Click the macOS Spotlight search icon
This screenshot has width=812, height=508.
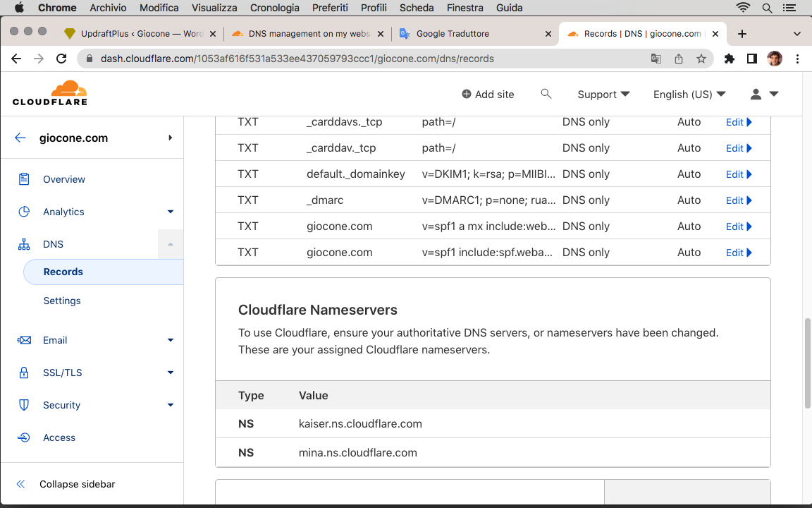click(x=768, y=8)
